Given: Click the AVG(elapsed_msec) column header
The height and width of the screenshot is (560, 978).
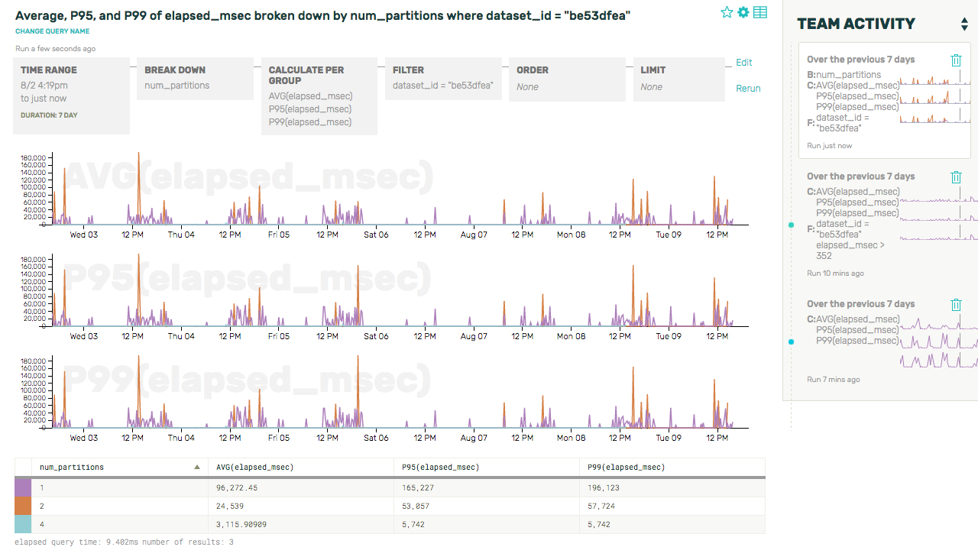Looking at the screenshot, I should tap(254, 468).
